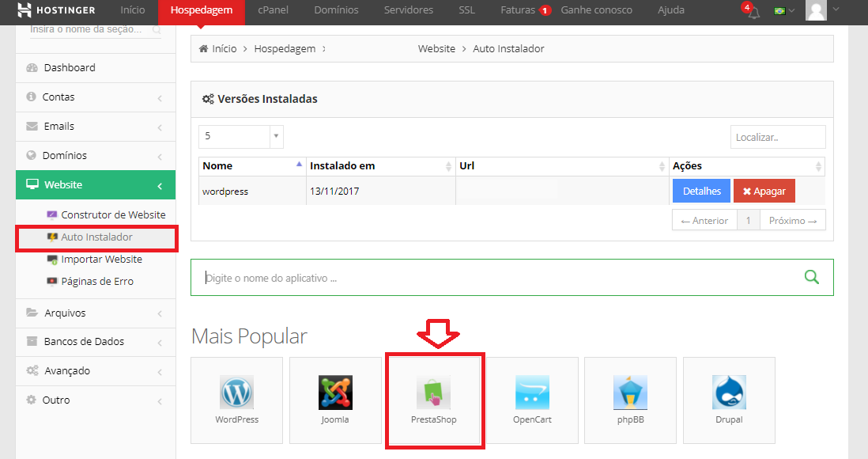Open the WordPress installer icon
The image size is (868, 459).
tap(236, 393)
